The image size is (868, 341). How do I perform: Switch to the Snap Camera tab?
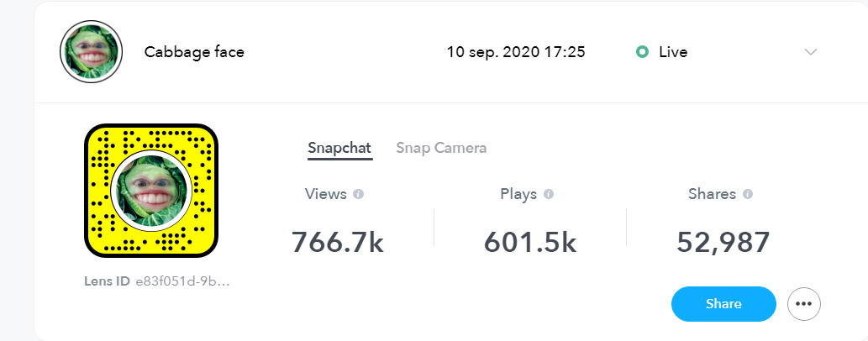[441, 149]
